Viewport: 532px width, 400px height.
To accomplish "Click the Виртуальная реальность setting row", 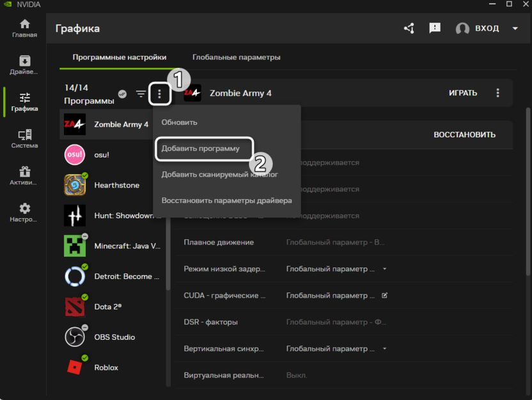I will click(x=344, y=376).
